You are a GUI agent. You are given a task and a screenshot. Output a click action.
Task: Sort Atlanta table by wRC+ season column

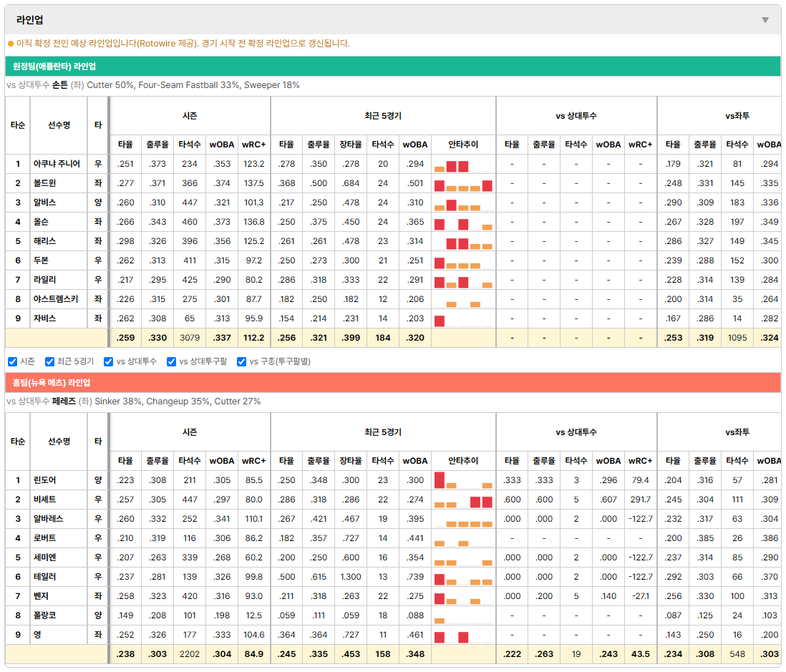tap(253, 145)
